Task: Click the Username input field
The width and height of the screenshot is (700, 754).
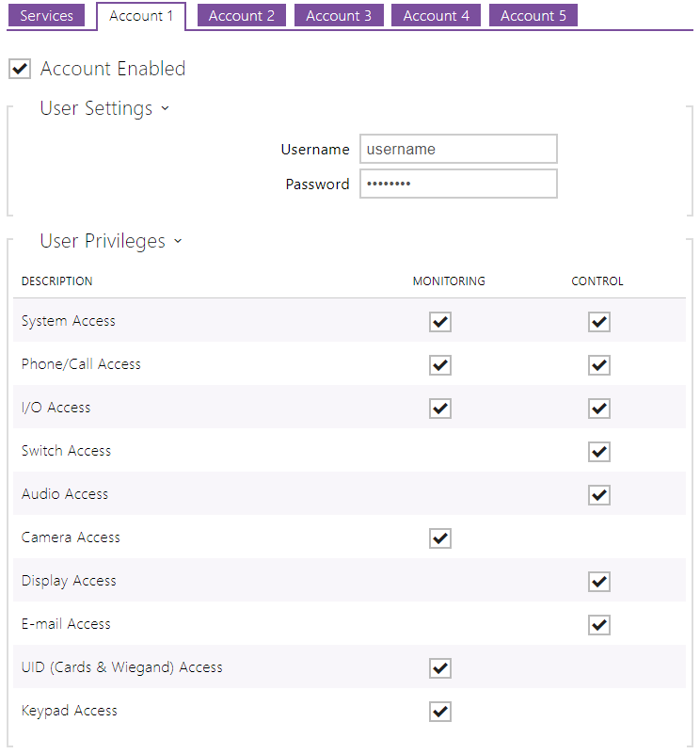Action: point(458,149)
